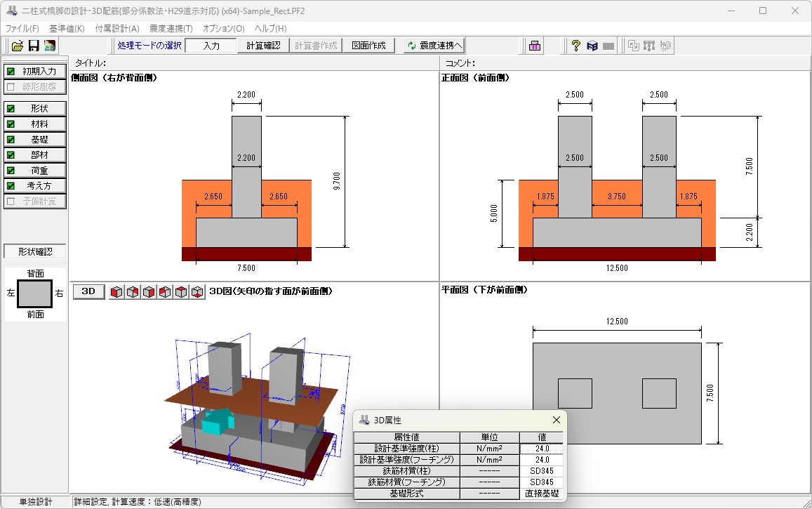Select the 設計基準強度(フーチング) row label
Viewport: 812px width, 509px height.
coord(407,460)
